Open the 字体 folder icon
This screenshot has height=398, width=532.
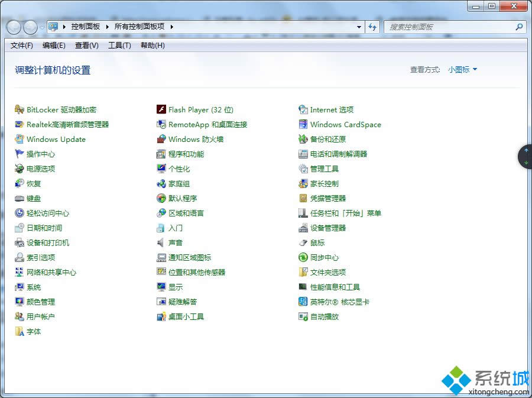click(20, 331)
